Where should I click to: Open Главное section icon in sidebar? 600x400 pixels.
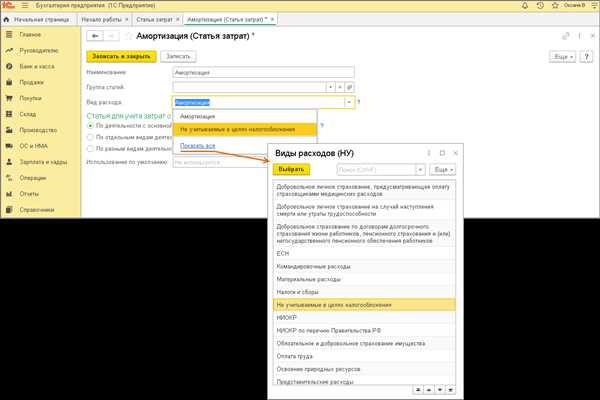click(x=9, y=34)
